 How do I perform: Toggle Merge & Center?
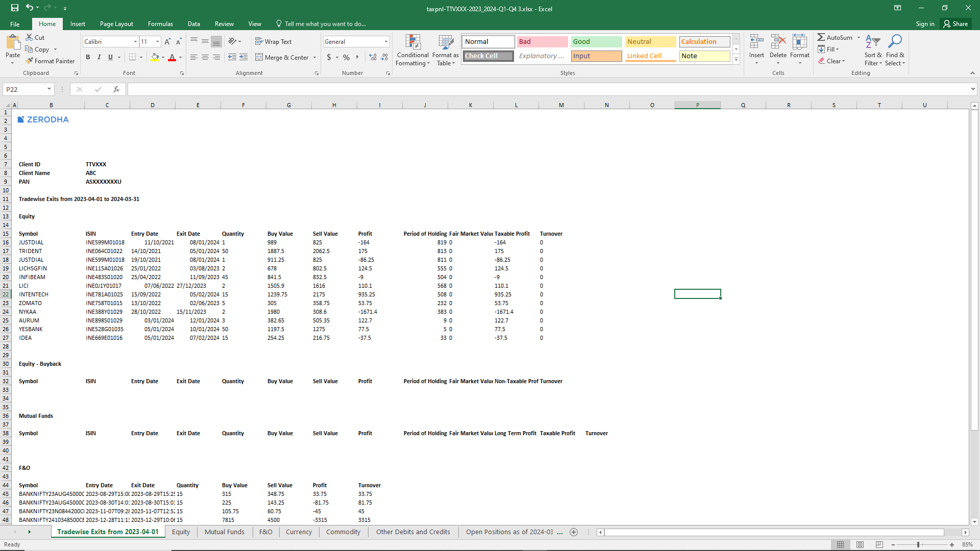click(282, 57)
